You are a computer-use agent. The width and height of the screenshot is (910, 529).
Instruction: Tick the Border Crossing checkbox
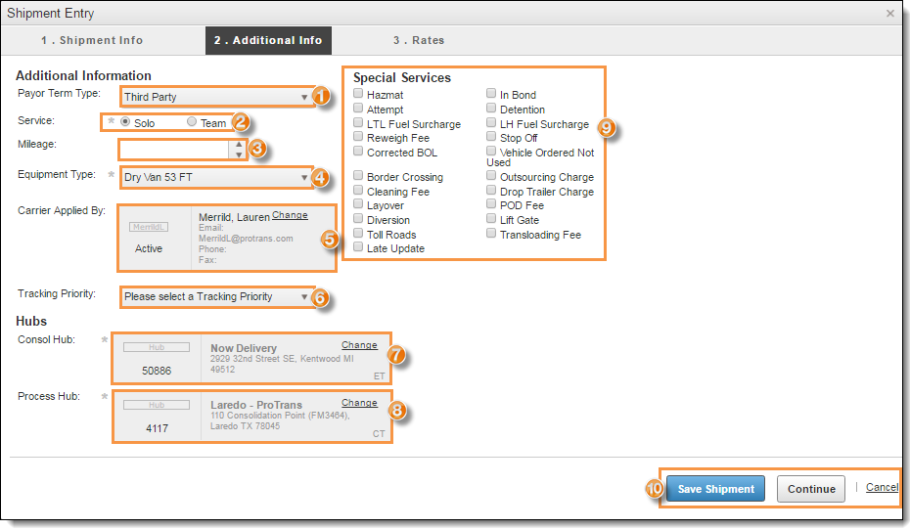(x=358, y=177)
